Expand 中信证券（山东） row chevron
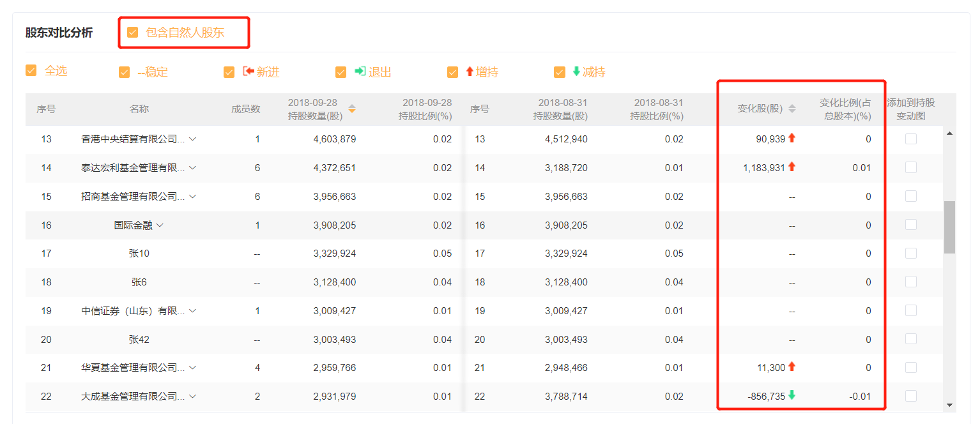 pyautogui.click(x=192, y=311)
